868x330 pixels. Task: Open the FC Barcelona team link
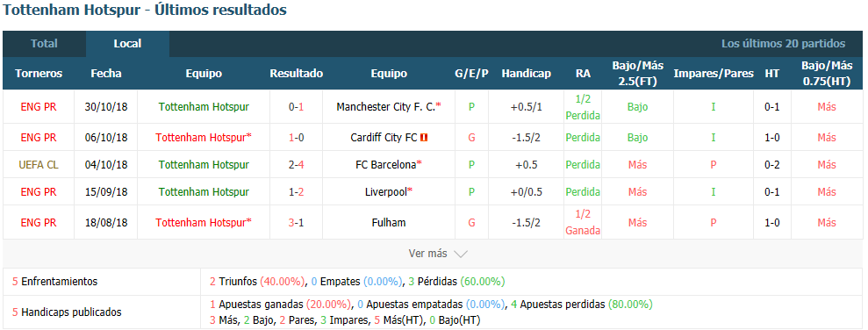coord(385,164)
